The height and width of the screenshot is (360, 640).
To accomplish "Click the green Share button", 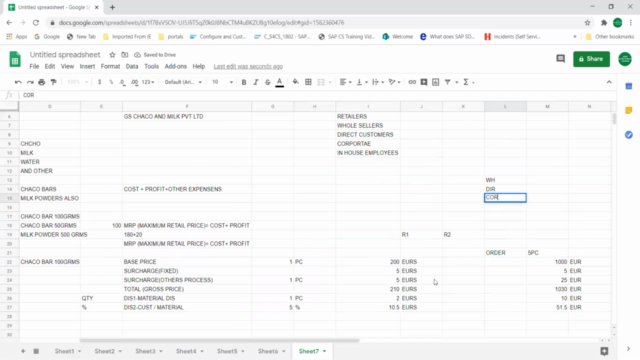I will pos(591,59).
